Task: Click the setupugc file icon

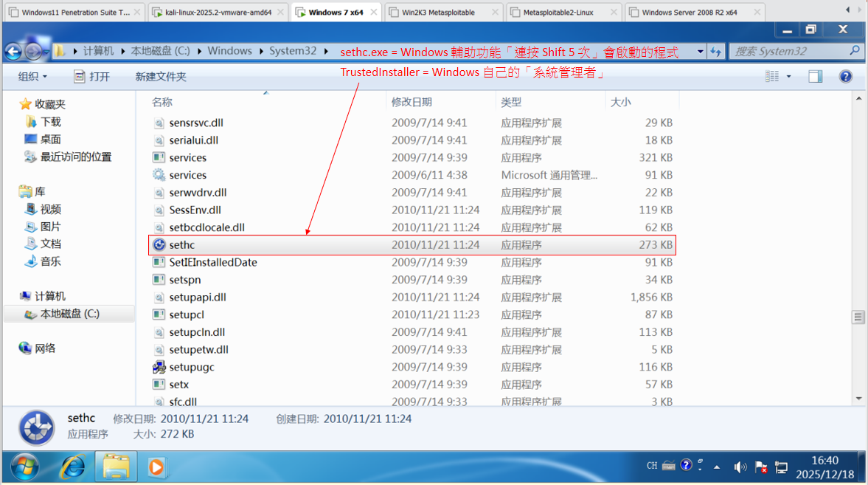Action: 159,367
